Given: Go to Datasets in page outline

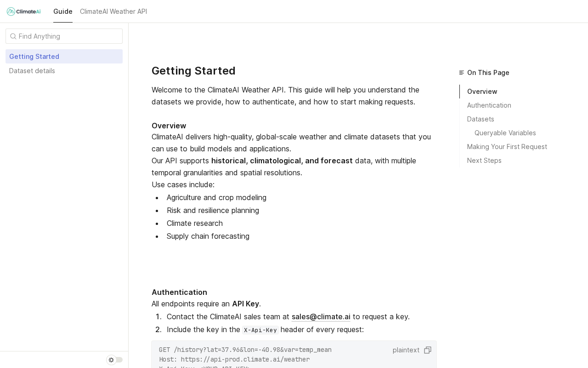Looking at the screenshot, I should pos(481,119).
